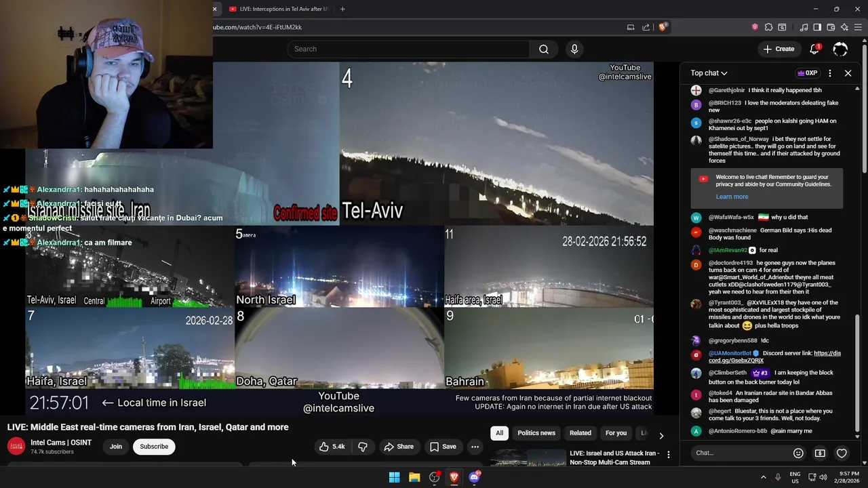Viewport: 868px width, 488px height.
Task: Click the pink shield extension icon
Action: 755,27
